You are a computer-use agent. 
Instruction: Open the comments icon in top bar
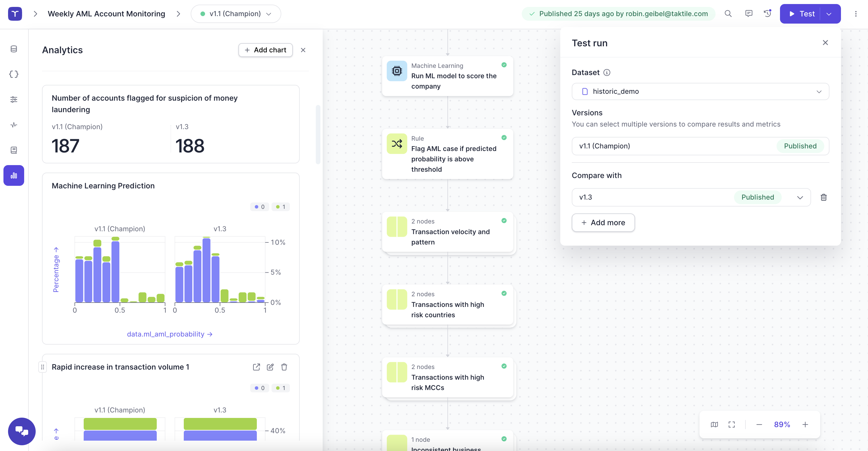(x=748, y=14)
